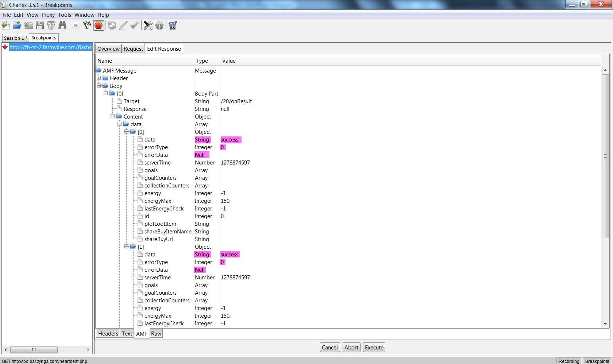Switch to the Overview tab
The image size is (613, 364).
tap(108, 49)
